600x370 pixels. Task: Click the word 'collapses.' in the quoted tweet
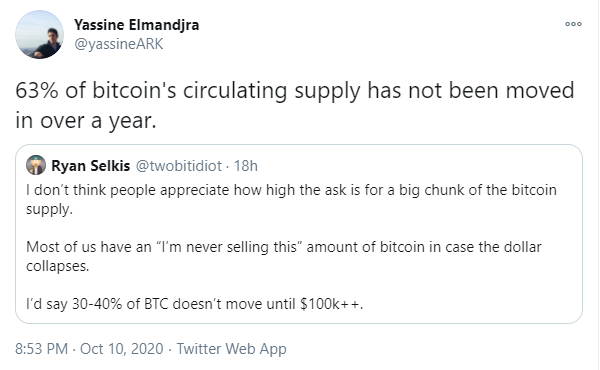(57, 266)
